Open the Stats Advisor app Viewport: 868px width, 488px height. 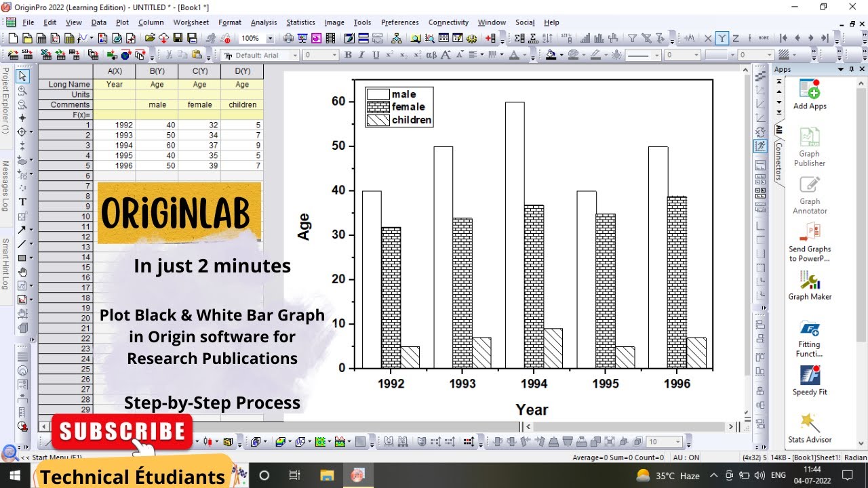810,428
